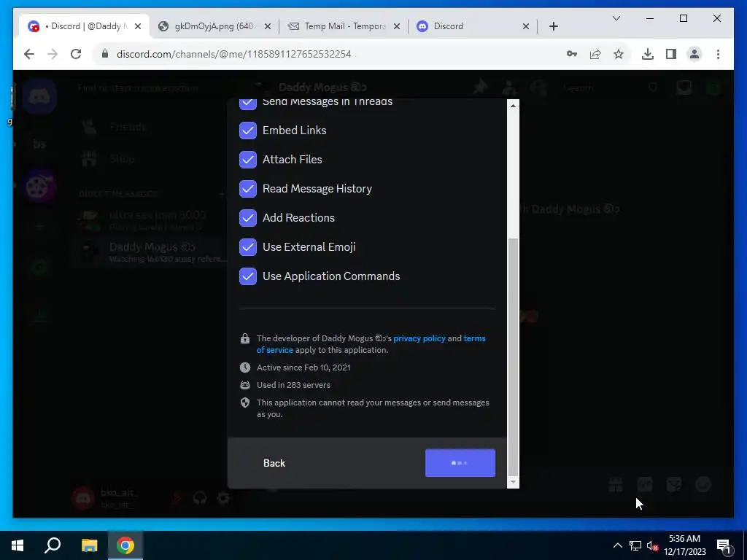This screenshot has height=560, width=747.
Task: Open Discord home direct messages icon
Action: coord(39,97)
